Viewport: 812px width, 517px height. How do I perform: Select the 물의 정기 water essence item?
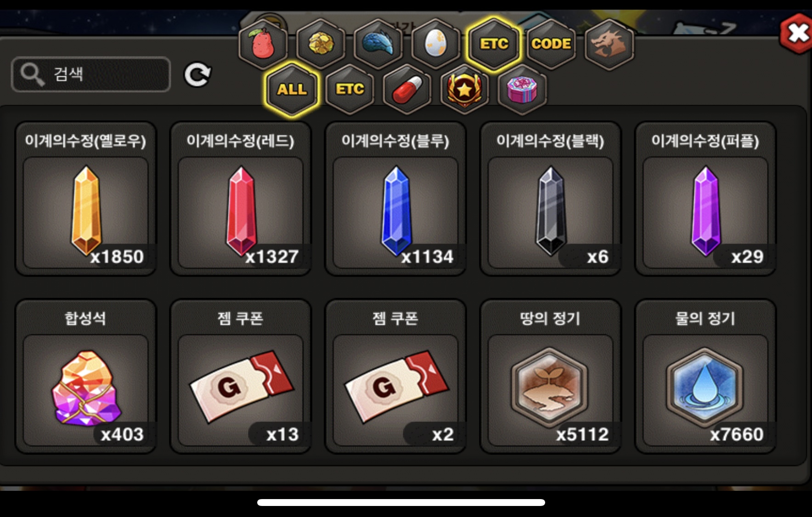click(705, 376)
